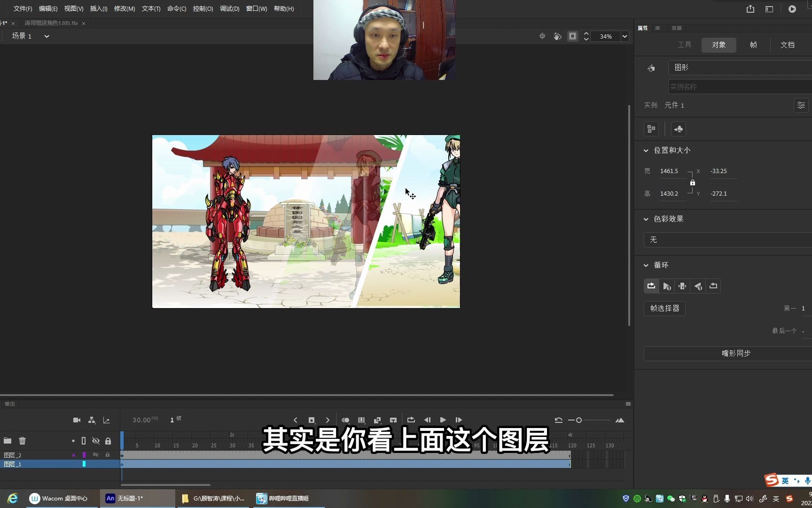Open the 色彩效果 style dropdown showing 无

coord(728,240)
